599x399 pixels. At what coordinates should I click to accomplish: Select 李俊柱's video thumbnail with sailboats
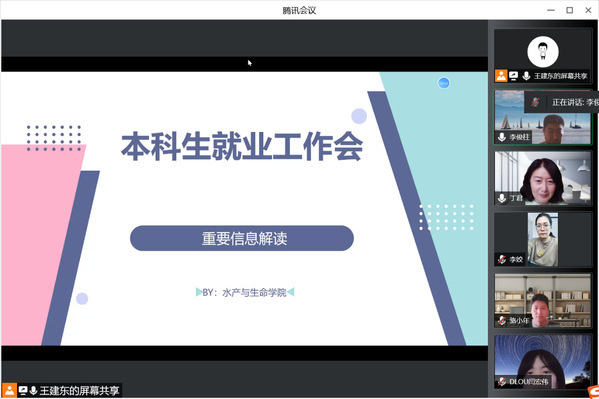tap(542, 117)
